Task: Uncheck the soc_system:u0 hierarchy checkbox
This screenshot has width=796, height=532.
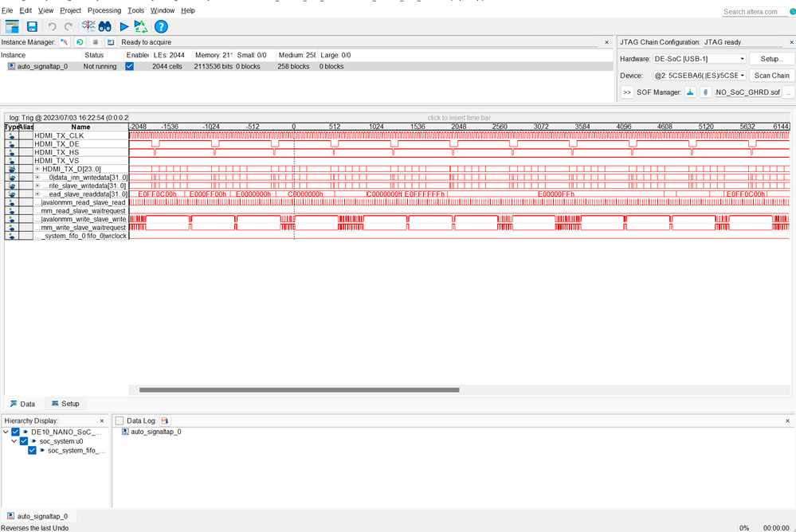Action: (24, 441)
